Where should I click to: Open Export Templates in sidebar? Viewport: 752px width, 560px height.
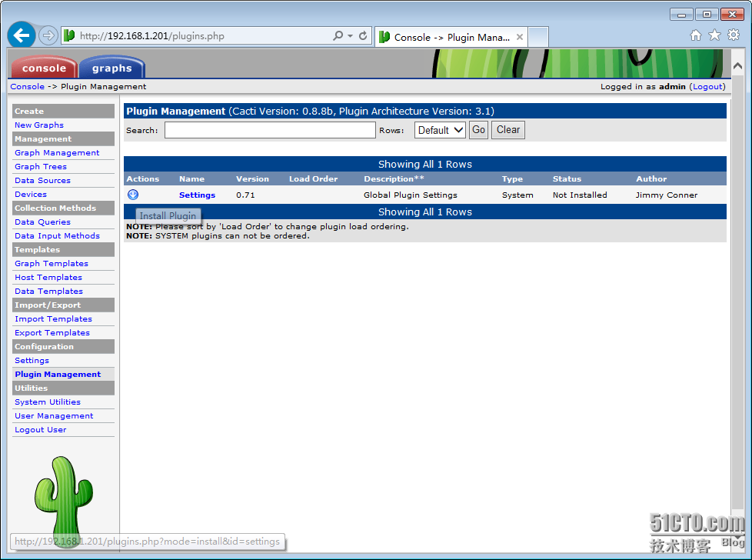(52, 333)
